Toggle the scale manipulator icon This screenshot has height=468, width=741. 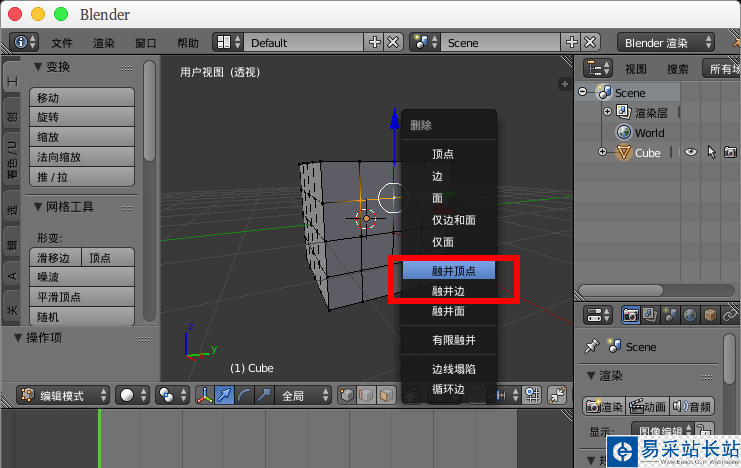264,395
